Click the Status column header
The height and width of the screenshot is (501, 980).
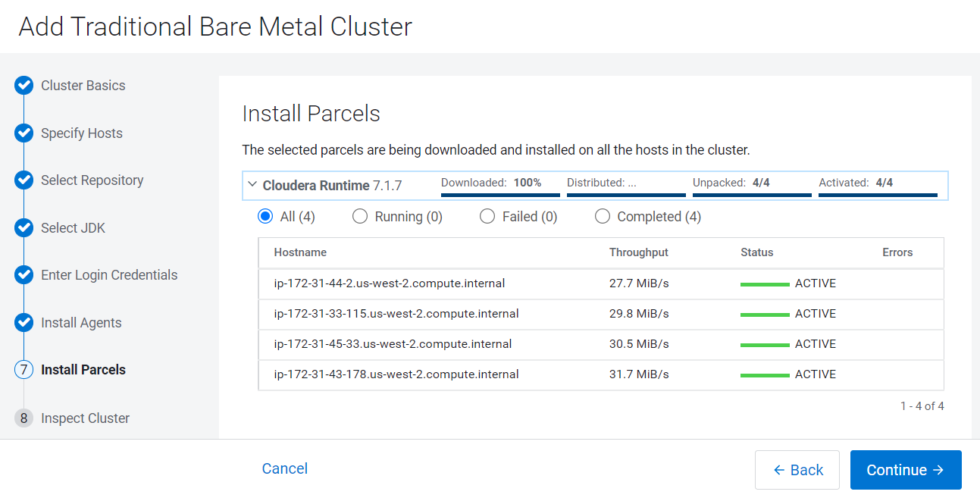757,252
